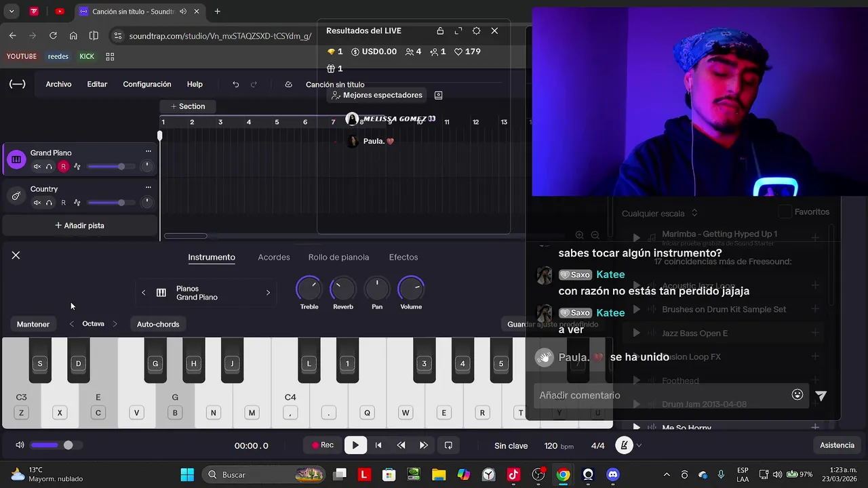Mute the Grand Piano track

click(37, 166)
